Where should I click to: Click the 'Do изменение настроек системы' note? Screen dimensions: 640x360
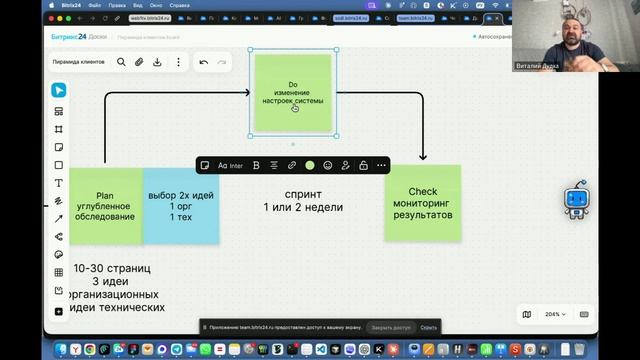point(293,93)
